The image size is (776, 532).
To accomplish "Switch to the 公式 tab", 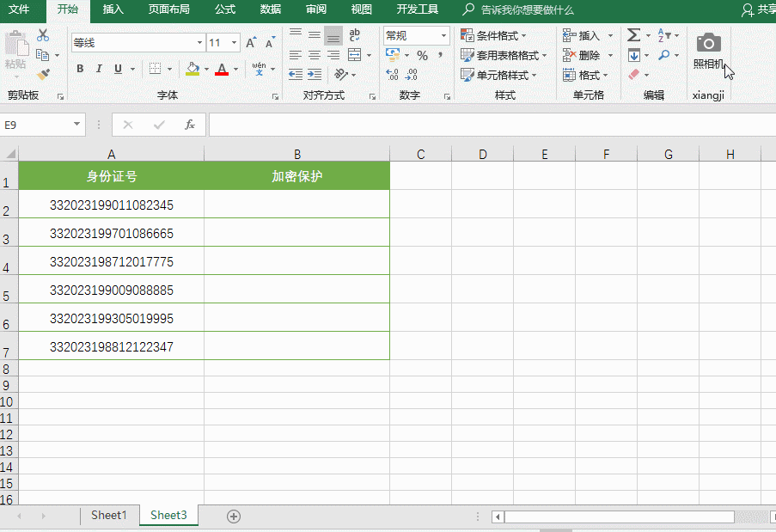I will click(225, 10).
